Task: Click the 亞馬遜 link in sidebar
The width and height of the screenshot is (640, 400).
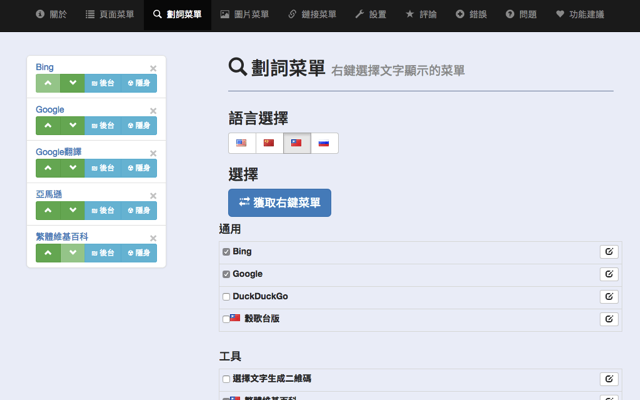Action: point(49,194)
